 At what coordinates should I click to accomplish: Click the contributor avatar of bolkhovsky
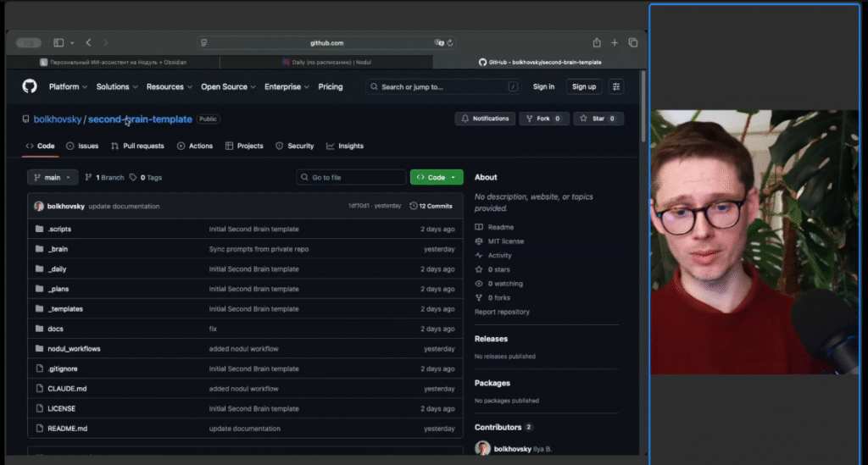[x=482, y=448]
